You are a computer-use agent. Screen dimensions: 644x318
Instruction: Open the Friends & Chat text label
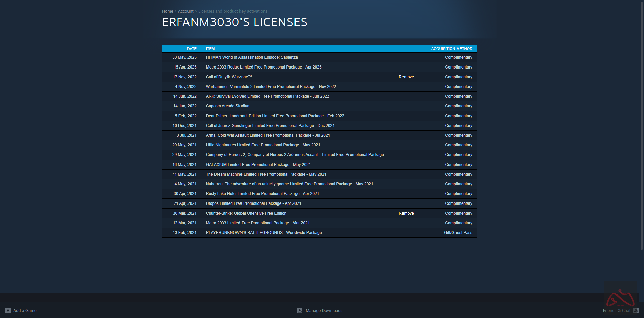[616, 311]
